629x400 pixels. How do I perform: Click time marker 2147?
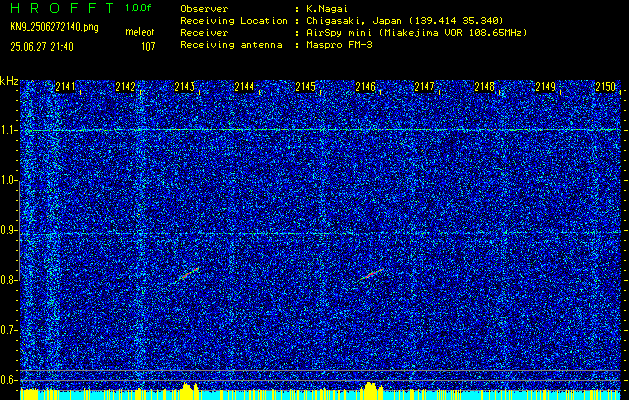424,87
